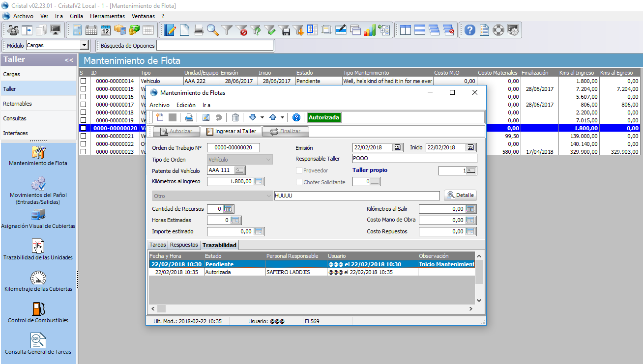This screenshot has height=364, width=643.
Task: Check the box for row 0000-00000014
Action: point(83,81)
